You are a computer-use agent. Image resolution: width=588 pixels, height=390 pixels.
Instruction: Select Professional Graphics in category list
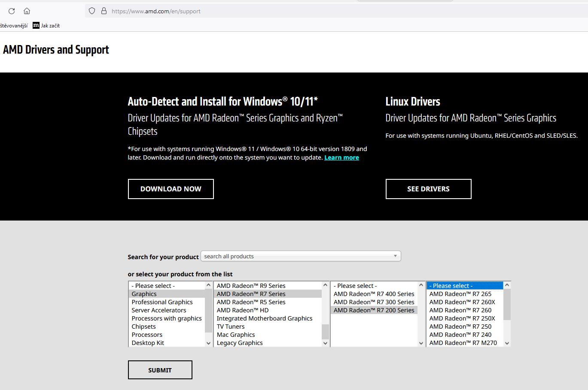[162, 302]
